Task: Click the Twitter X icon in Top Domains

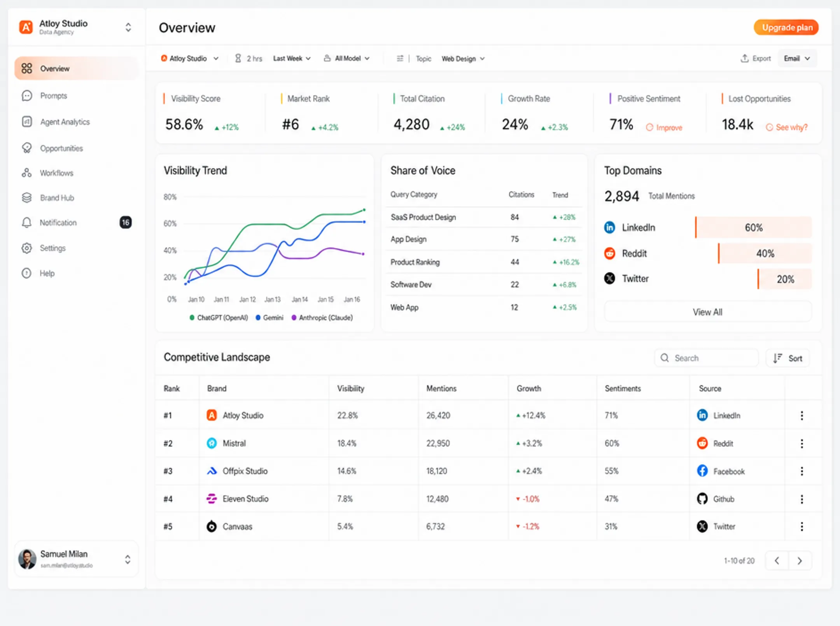Action: [x=610, y=279]
